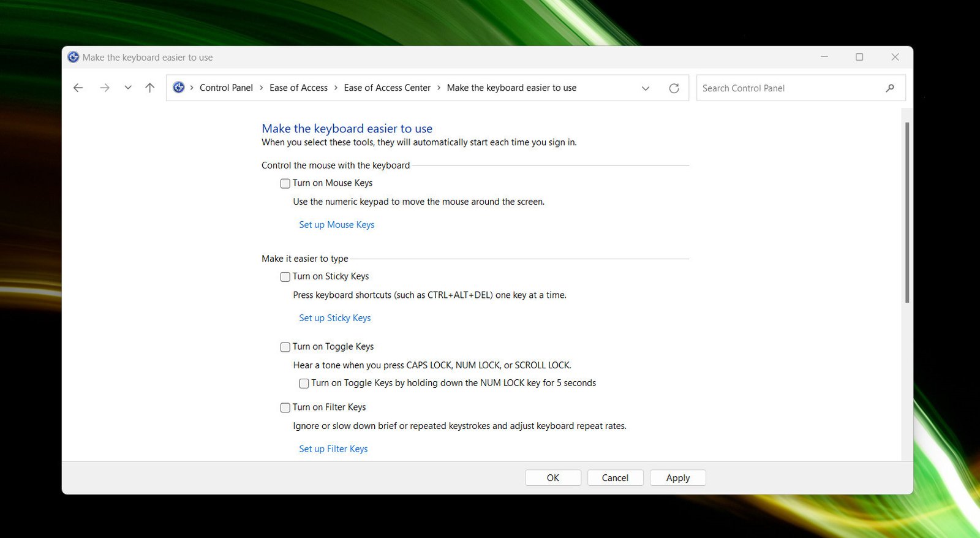Click the Refresh icon in address bar
The image size is (980, 538).
[674, 88]
